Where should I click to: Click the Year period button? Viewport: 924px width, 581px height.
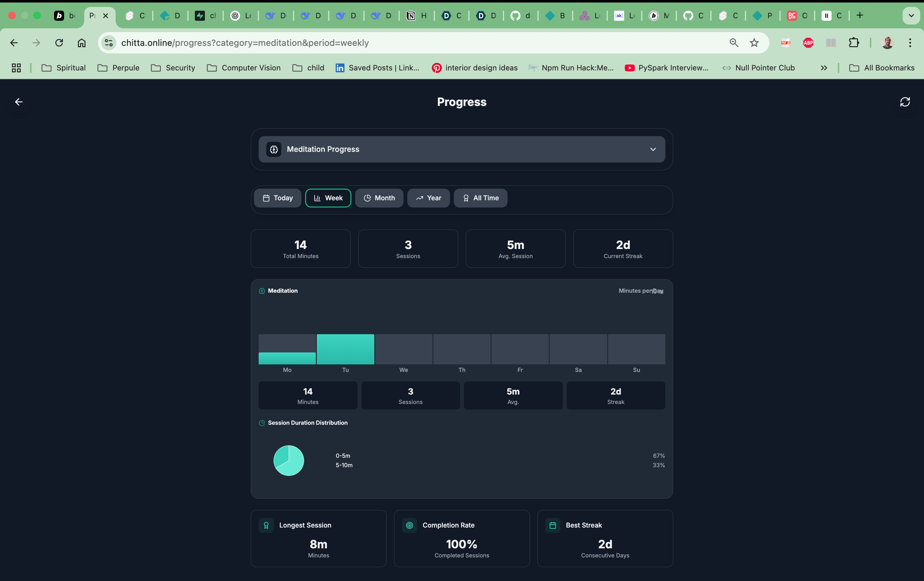428,198
